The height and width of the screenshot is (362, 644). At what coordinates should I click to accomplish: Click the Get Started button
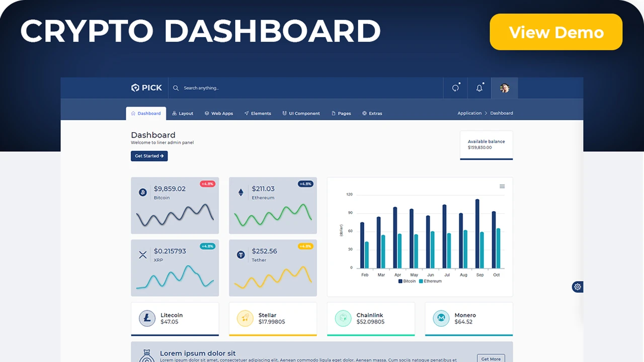(149, 156)
